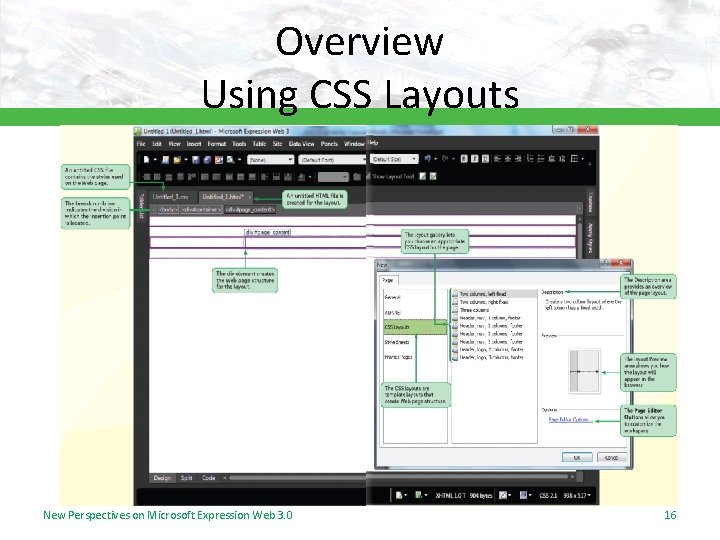Viewport: 720px width, 540px height.
Task: Toggle Show Layout Tool
Action: [x=393, y=176]
